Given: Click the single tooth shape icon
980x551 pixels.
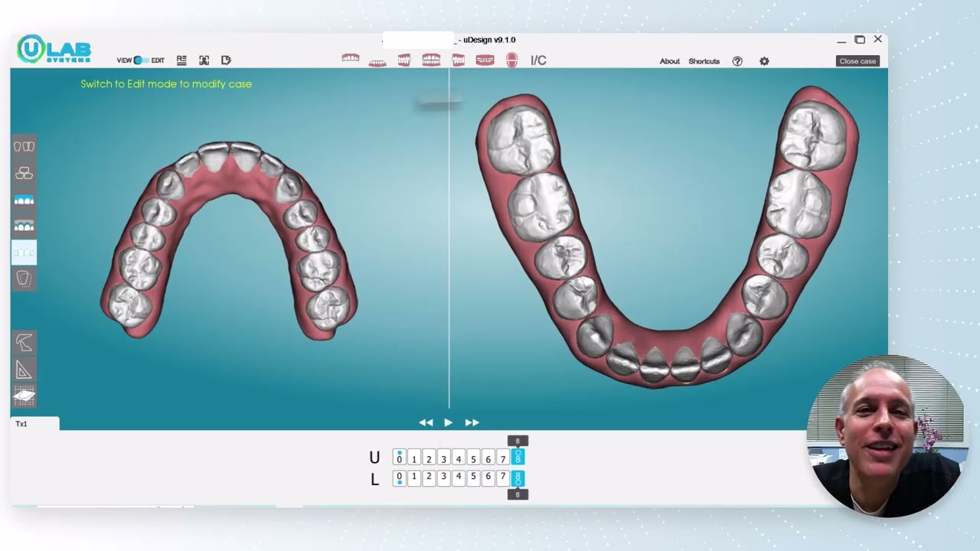Looking at the screenshot, I should coord(24,279).
